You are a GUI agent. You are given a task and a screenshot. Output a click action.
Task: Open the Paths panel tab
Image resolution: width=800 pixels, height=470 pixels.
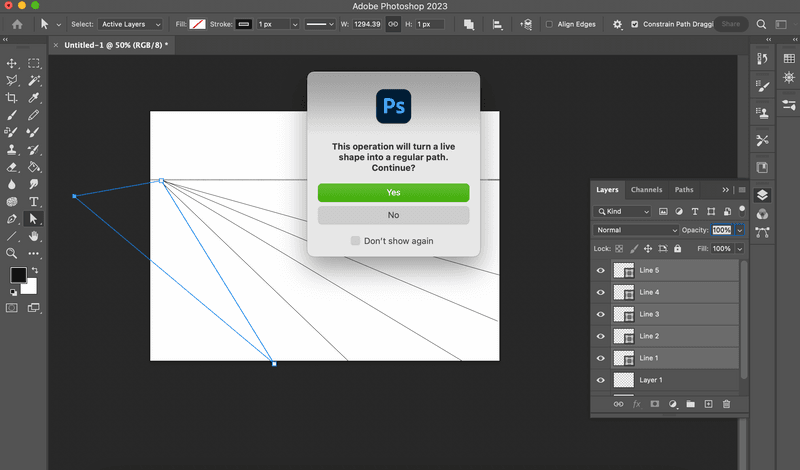pos(684,189)
